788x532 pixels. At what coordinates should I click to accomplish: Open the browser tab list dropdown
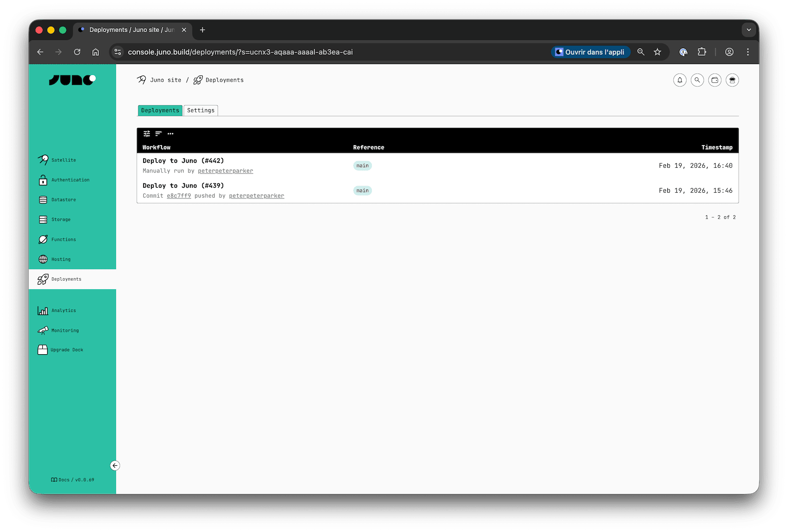click(748, 30)
